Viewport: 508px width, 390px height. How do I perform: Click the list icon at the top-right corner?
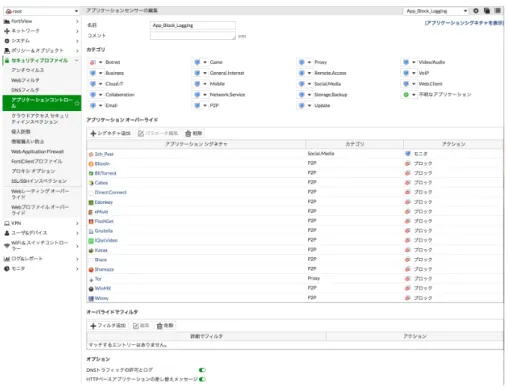tap(498, 11)
